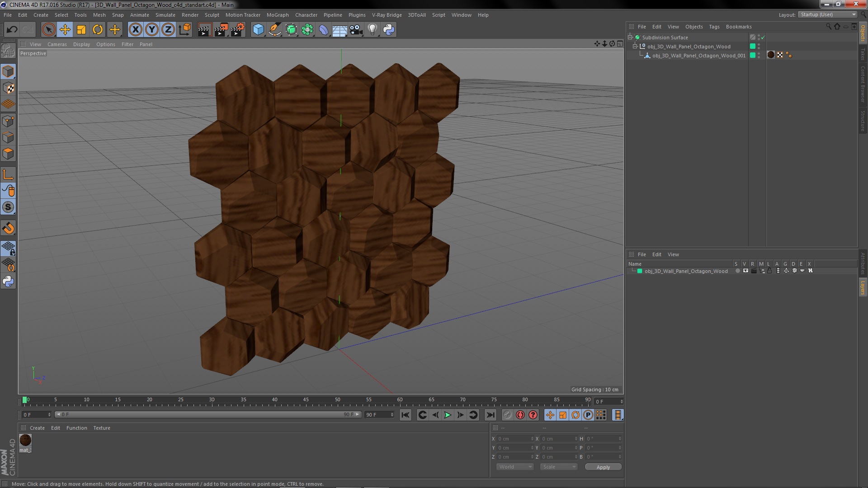Click layer color of obj_3D_Wall_Panel_Octagon_Wood_001
Screen dimensions: 868x488
[753, 55]
